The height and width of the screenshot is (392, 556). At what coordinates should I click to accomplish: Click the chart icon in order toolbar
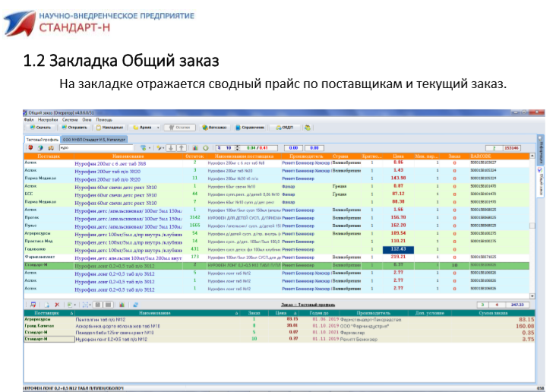(x=122, y=305)
